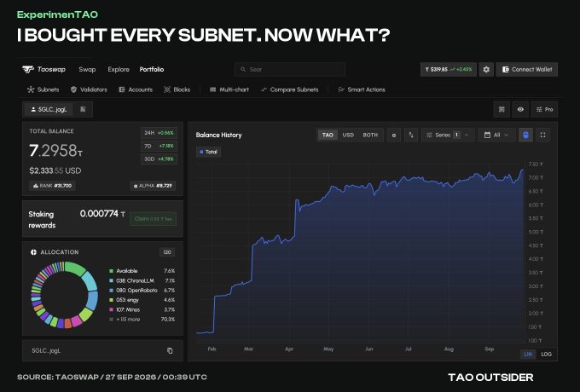Click the Minos magenta color swatch
580x392 pixels.
tap(111, 309)
